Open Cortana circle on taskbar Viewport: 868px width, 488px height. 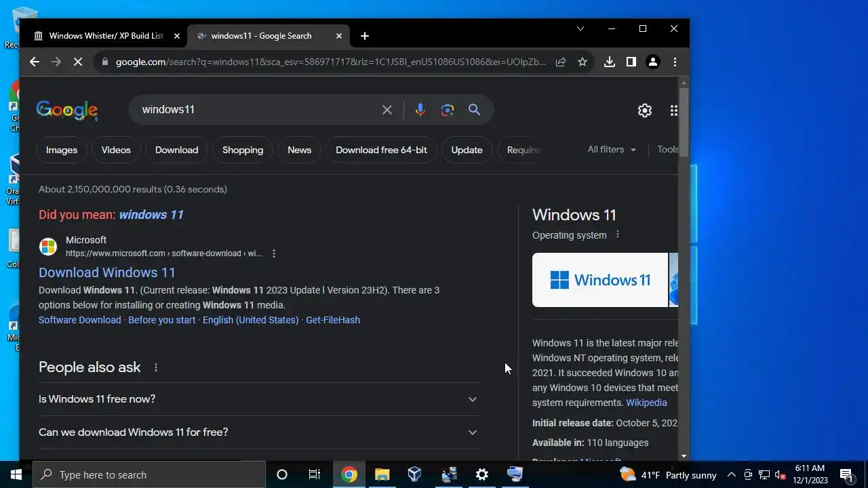[x=282, y=474]
